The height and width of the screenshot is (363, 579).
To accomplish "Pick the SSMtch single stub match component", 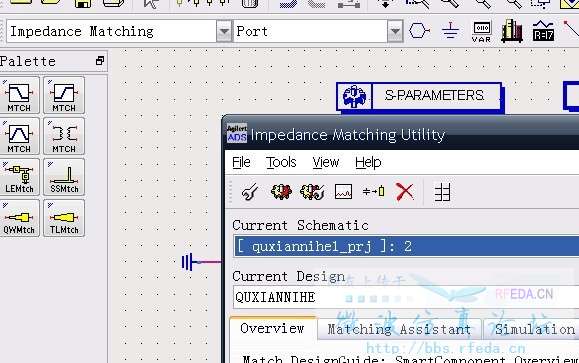I will pos(64,177).
